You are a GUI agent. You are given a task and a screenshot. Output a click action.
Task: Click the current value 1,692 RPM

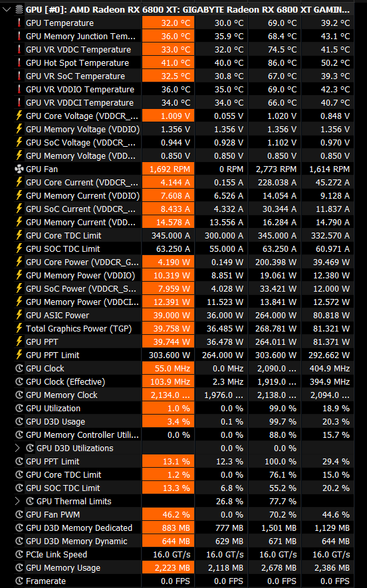tap(170, 169)
